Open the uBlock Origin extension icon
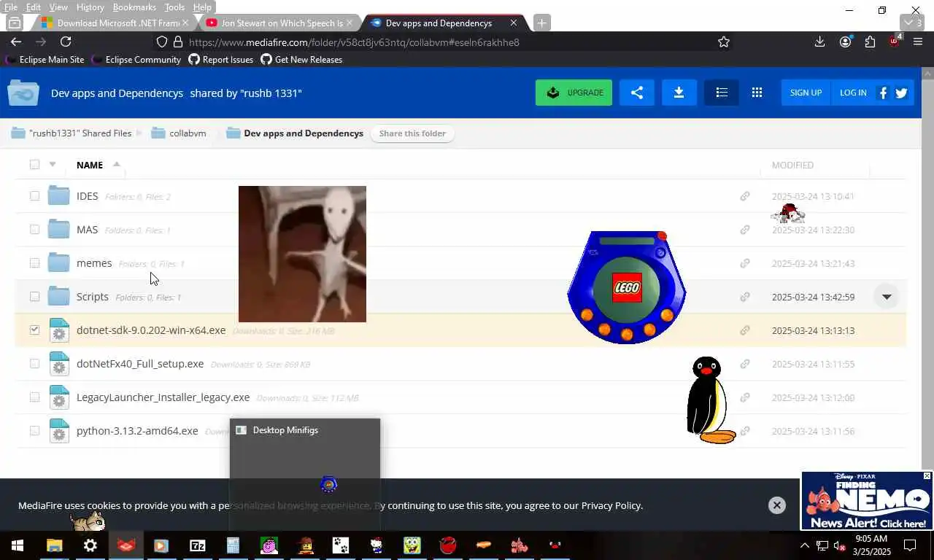The image size is (934, 560). tap(895, 42)
